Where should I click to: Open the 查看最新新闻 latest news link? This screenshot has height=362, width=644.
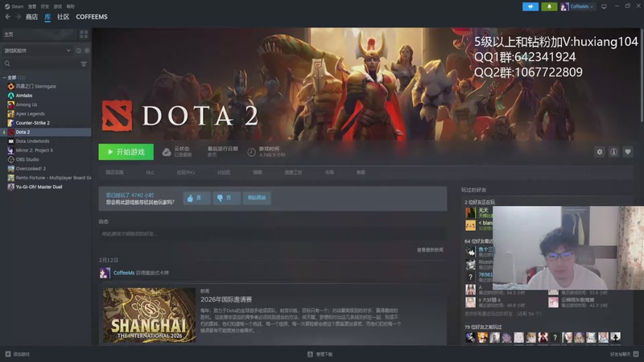(x=430, y=250)
